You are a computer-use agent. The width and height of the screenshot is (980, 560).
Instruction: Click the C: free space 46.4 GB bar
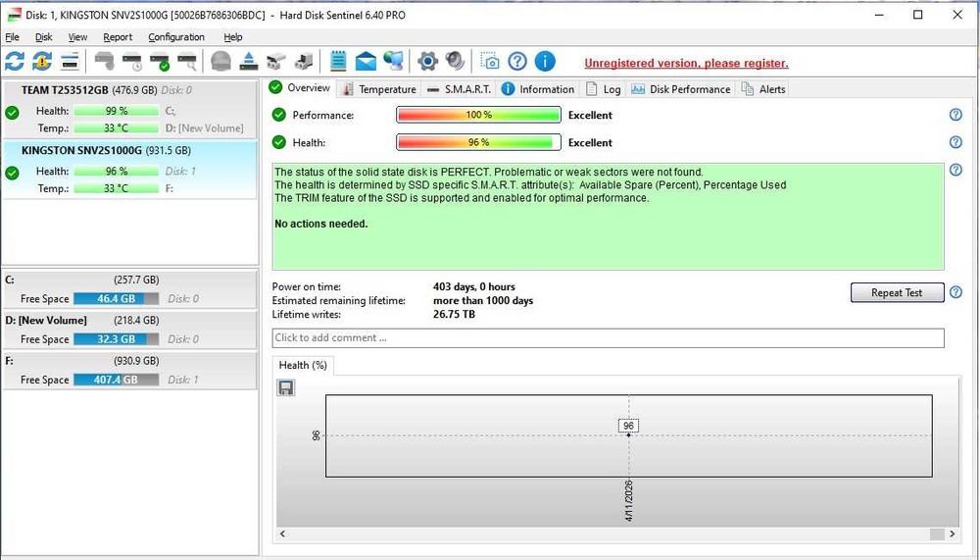coord(117,298)
